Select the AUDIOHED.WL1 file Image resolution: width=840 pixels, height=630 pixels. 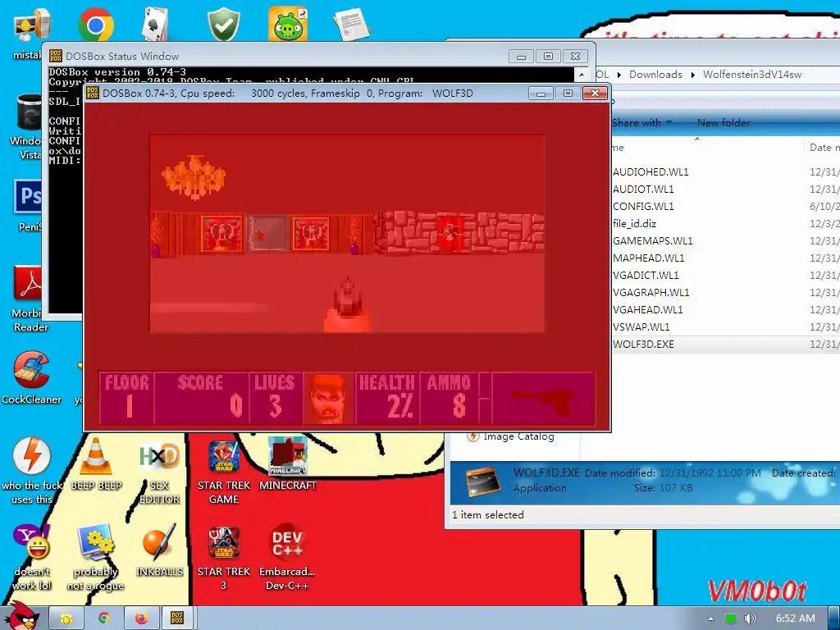(x=651, y=172)
